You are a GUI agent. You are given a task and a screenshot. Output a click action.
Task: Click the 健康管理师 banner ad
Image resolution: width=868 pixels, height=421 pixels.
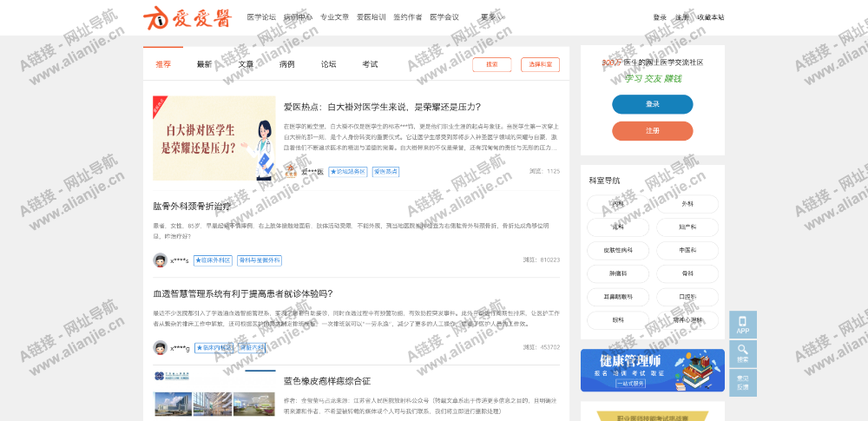point(652,371)
